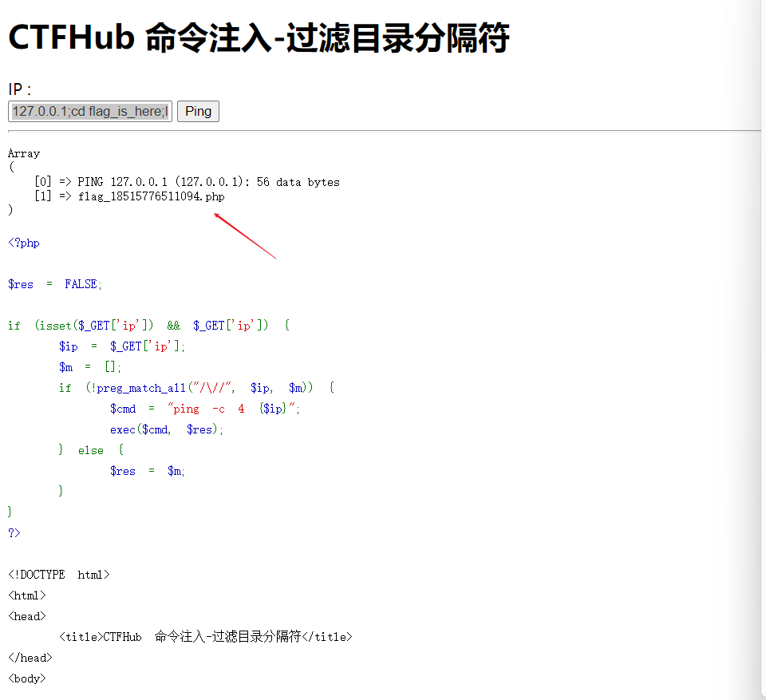The height and width of the screenshot is (700, 766).
Task: Click the "$ip = $_GET['ip'];" line
Action: tap(121, 346)
